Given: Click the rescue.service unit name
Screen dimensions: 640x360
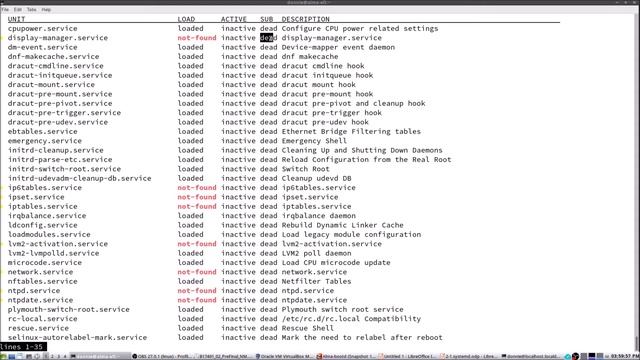Looking at the screenshot, I should pyautogui.click(x=38, y=329).
